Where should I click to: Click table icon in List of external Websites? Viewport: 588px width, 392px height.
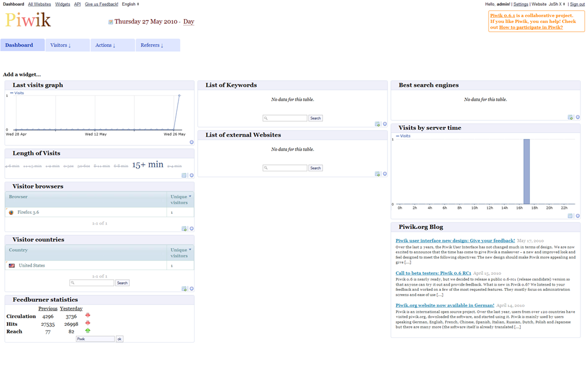377,174
